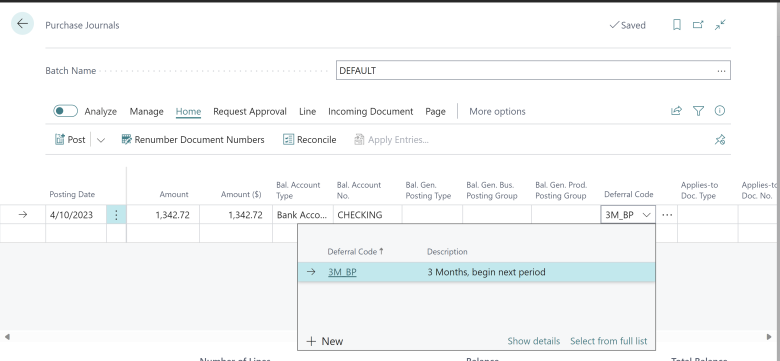Viewport: 780px width, 361px height.
Task: Click the Amount ($) cell 1,342.72
Action: click(236, 215)
